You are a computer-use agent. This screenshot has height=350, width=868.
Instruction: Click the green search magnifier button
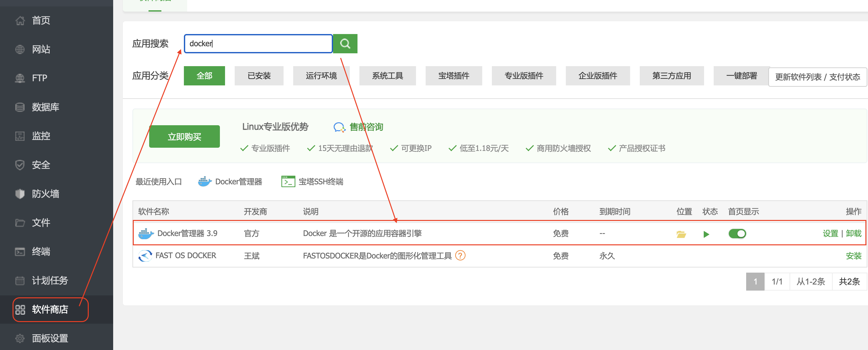tap(345, 44)
